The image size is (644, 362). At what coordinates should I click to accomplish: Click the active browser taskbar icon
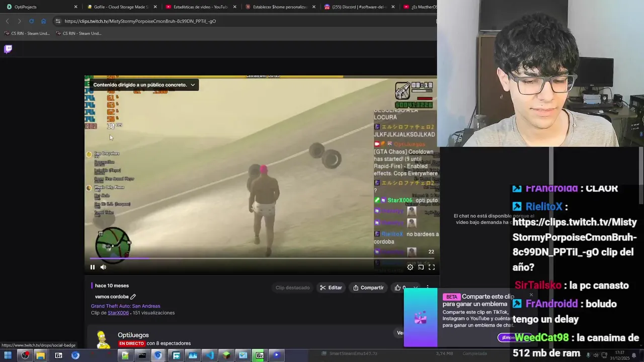(158, 355)
